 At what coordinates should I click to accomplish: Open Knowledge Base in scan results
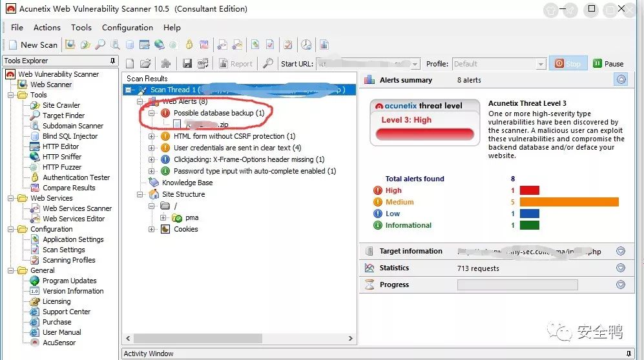pos(187,183)
